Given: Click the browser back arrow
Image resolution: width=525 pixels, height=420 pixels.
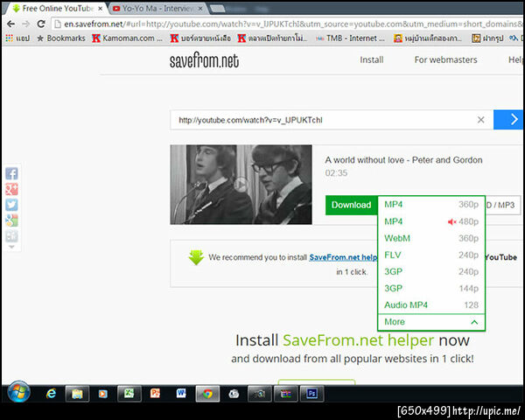Looking at the screenshot, I should (10, 24).
